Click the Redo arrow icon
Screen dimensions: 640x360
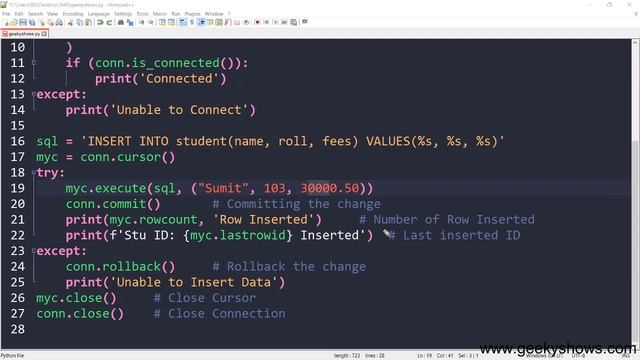coord(109,22)
